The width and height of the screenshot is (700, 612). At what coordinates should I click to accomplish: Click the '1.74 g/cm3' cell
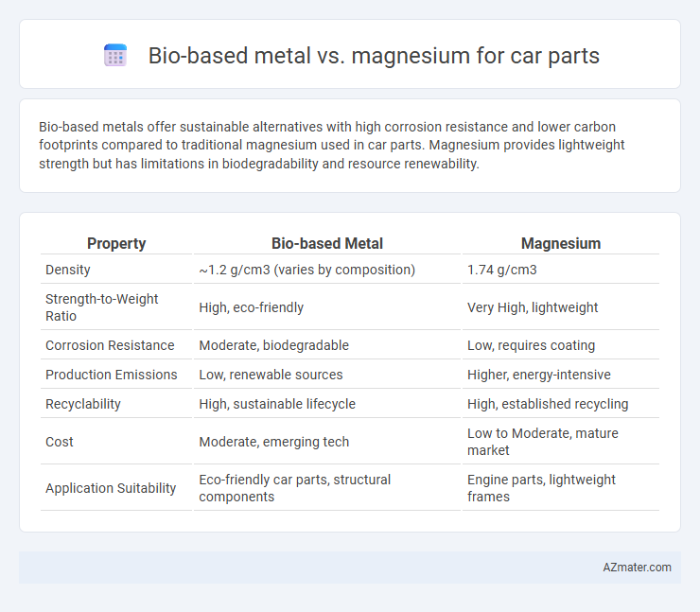501,270
